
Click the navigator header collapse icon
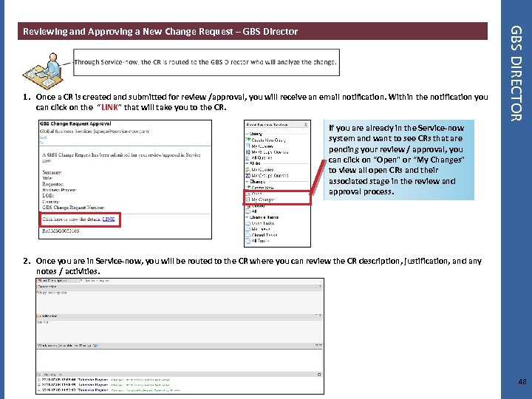(306, 125)
